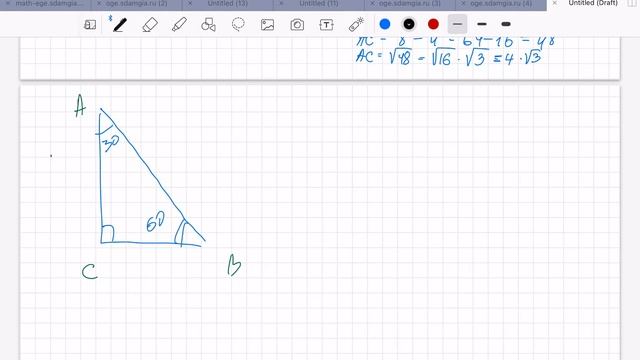The image size is (640, 360).
Task: Choose the red pen color
Action: click(433, 24)
